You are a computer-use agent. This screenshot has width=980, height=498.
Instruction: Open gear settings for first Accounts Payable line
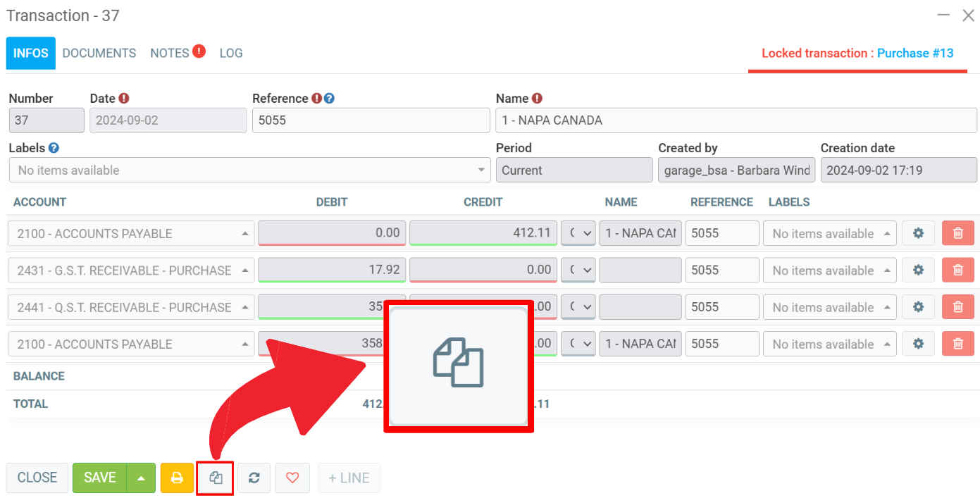(918, 233)
